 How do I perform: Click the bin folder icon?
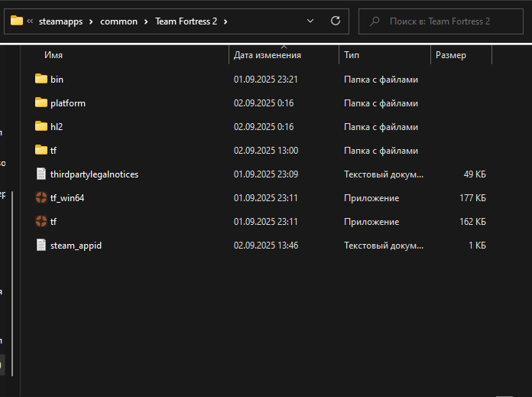coord(41,79)
